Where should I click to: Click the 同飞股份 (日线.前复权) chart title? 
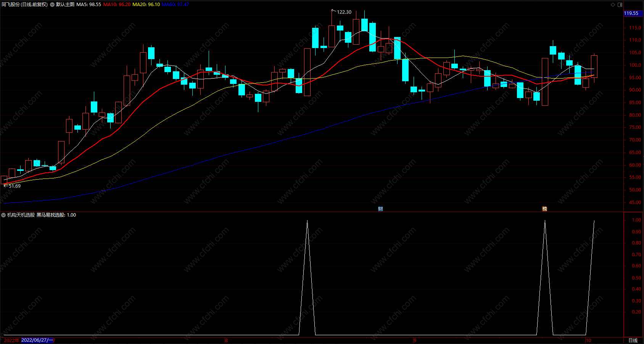(25, 5)
